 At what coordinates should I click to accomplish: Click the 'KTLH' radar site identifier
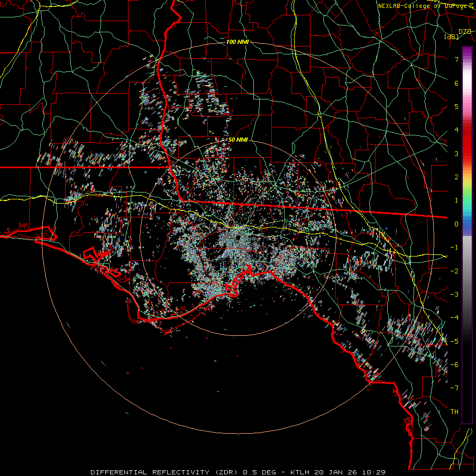point(300,472)
